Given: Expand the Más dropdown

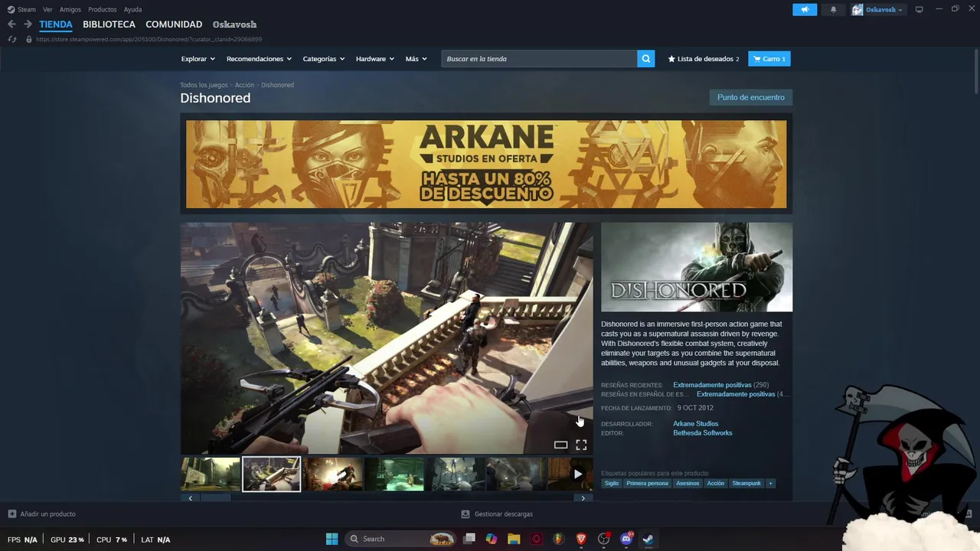Looking at the screenshot, I should pos(416,59).
